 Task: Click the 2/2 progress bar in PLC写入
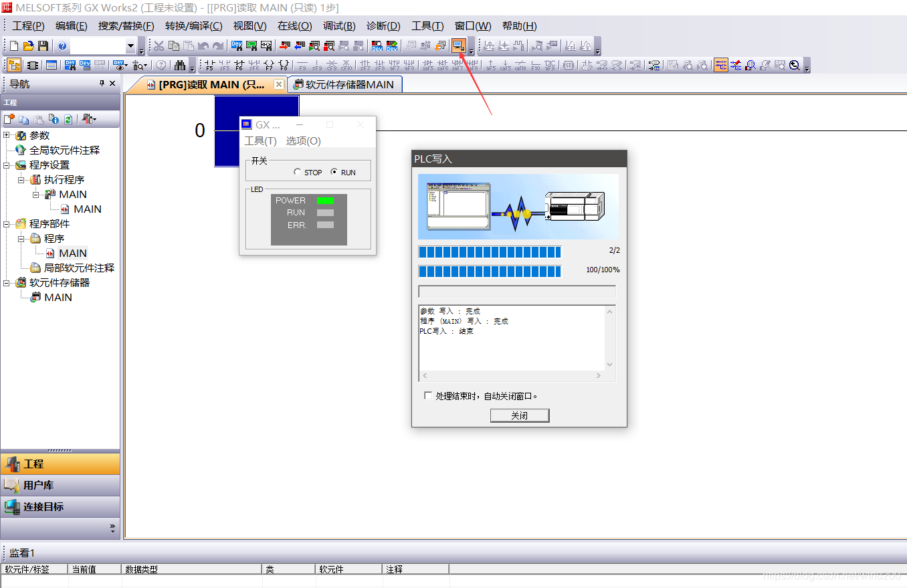490,252
